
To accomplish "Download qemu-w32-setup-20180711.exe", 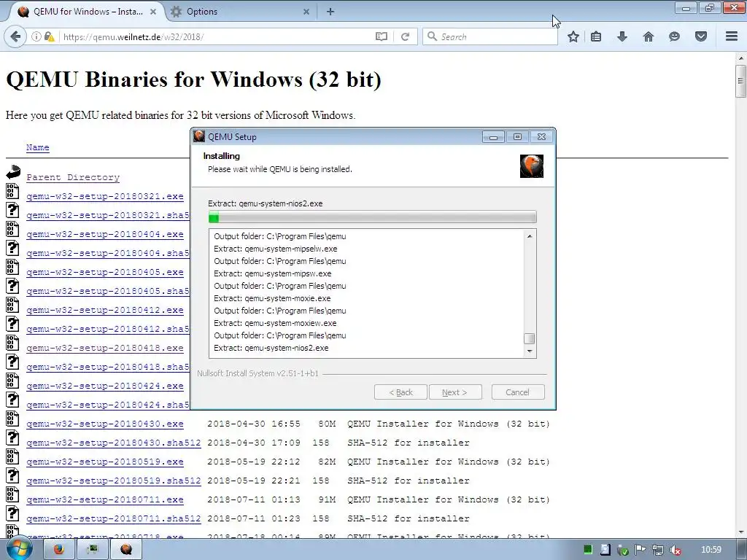I will pos(105,499).
